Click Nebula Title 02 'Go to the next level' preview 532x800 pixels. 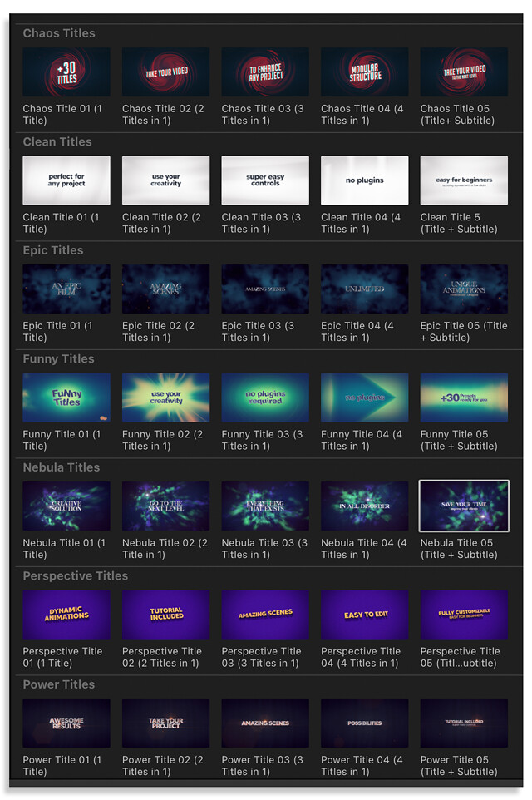click(x=165, y=506)
